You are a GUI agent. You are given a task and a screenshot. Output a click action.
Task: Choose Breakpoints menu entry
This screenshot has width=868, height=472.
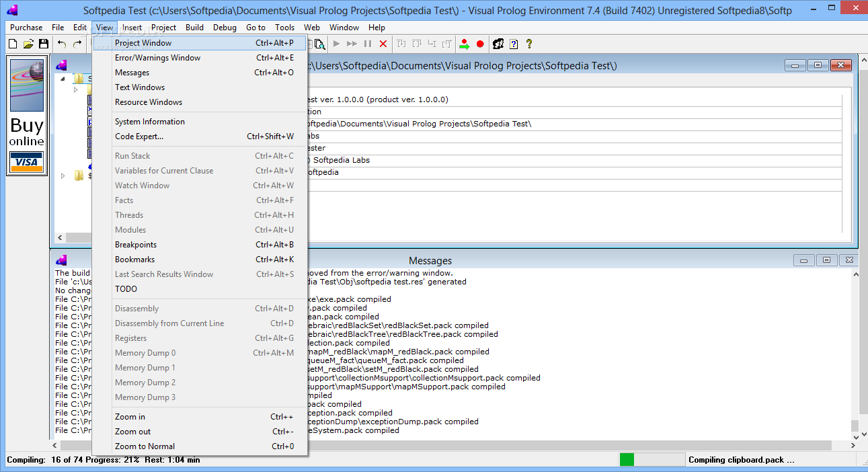point(200,245)
